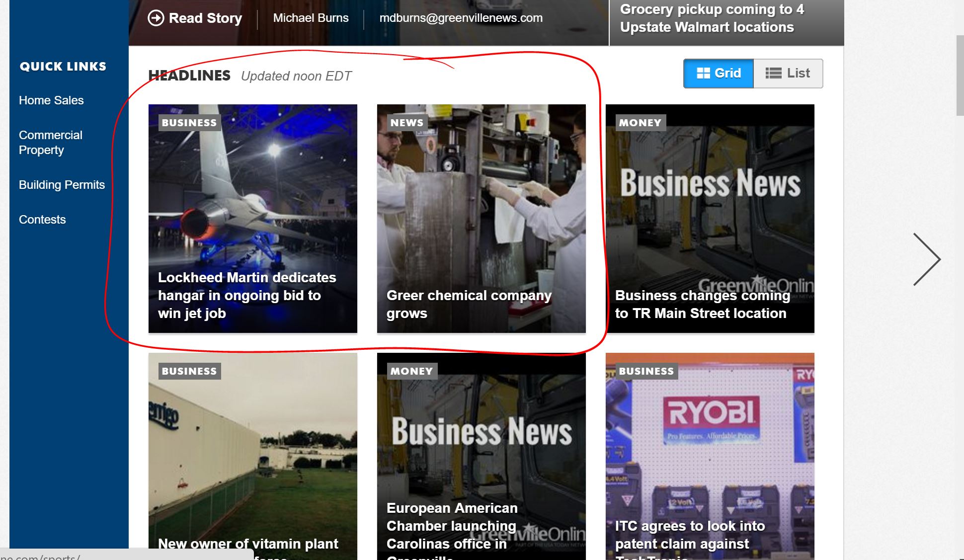Open Building Permits quick link

pos(62,185)
